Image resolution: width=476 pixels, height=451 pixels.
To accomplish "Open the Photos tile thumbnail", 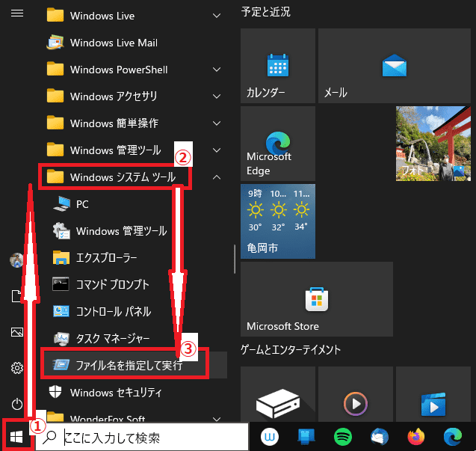I will [433, 144].
